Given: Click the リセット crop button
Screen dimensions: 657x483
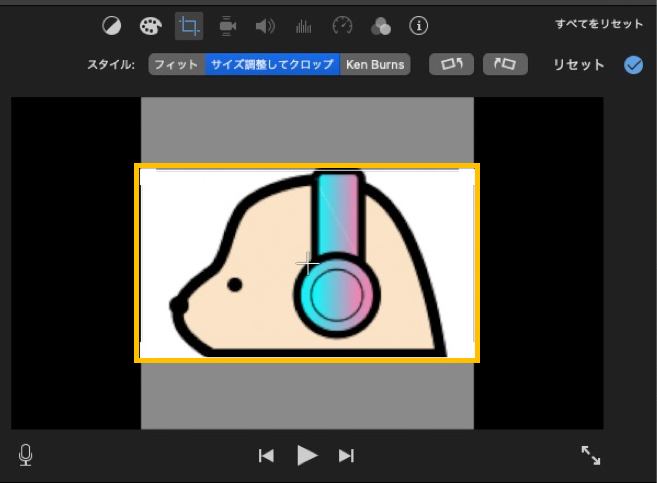Looking at the screenshot, I should pyautogui.click(x=579, y=65).
